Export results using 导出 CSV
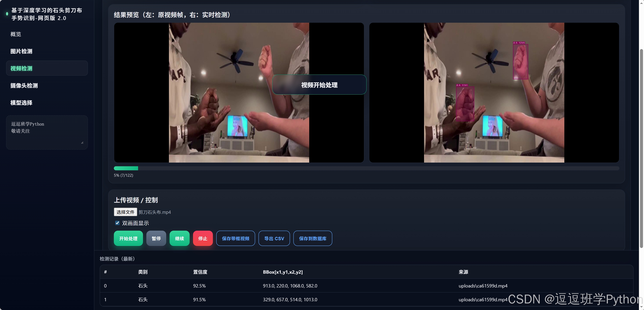 (274, 238)
